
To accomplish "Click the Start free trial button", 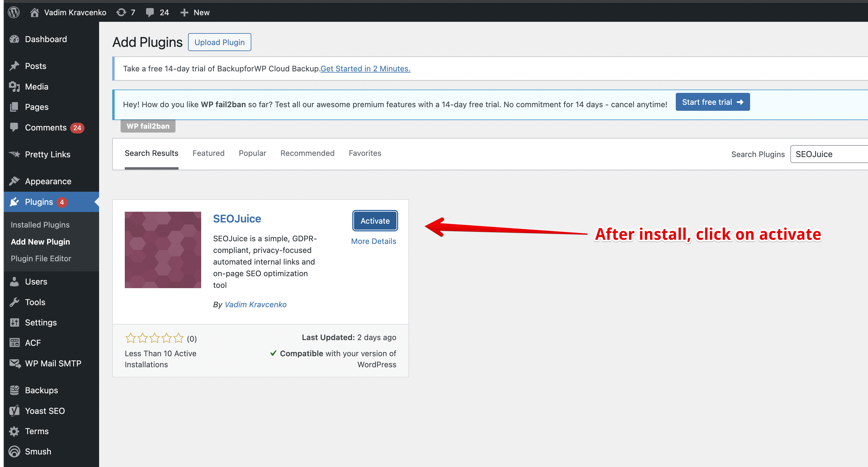I will pyautogui.click(x=712, y=102).
